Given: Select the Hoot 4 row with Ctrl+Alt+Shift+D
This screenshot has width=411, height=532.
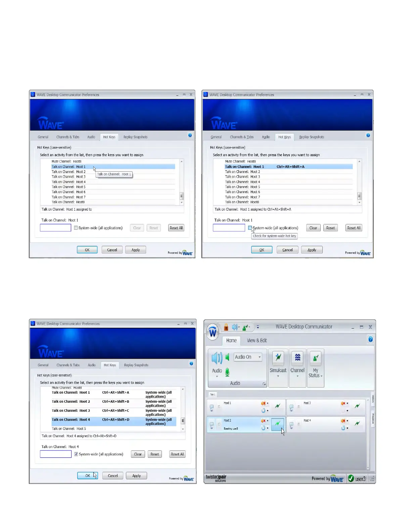Looking at the screenshot, I should (113, 422).
